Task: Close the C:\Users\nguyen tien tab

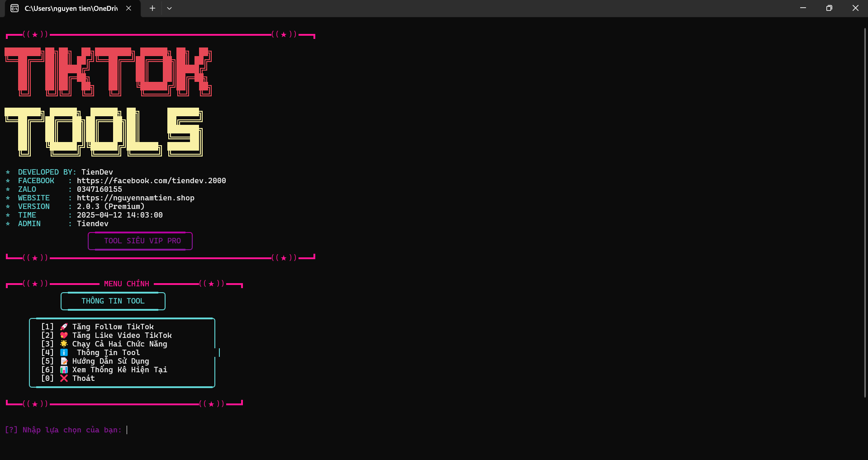Action: click(128, 8)
